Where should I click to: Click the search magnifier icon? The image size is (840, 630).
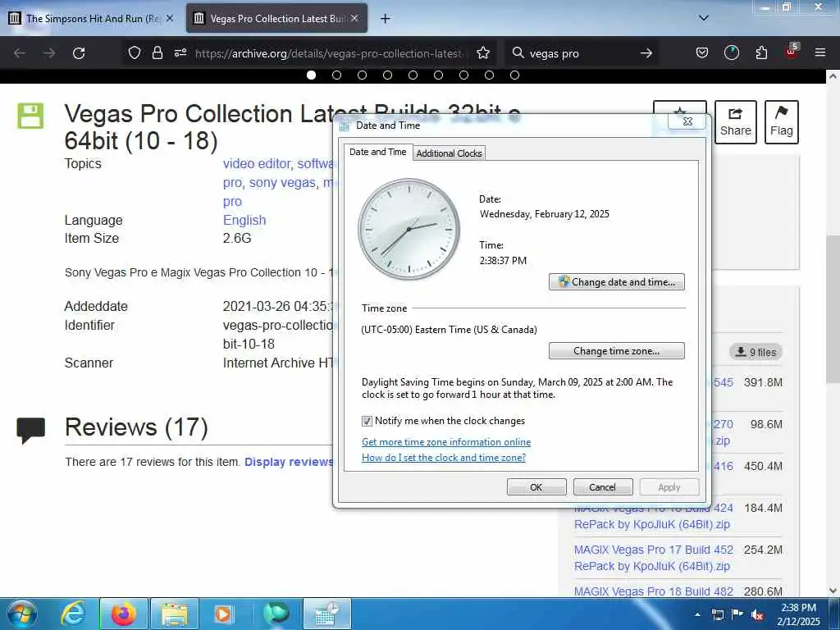tap(518, 52)
